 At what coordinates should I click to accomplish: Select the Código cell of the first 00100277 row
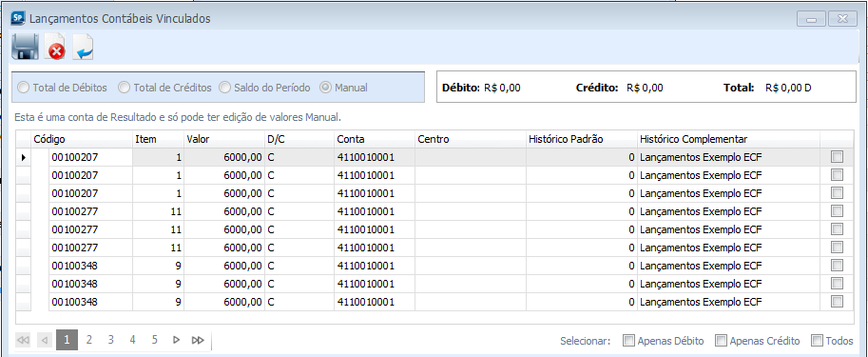(x=90, y=211)
